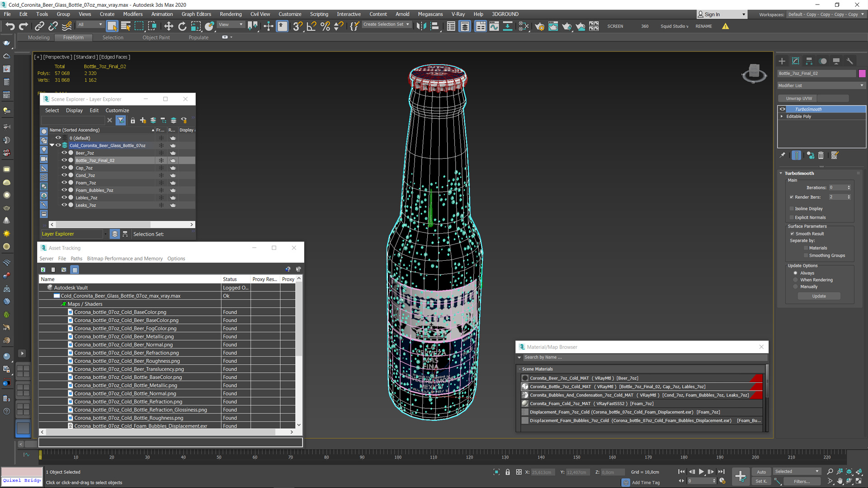868x488 pixels.
Task: Open the Selected key filter dropdown
Action: pyautogui.click(x=797, y=471)
